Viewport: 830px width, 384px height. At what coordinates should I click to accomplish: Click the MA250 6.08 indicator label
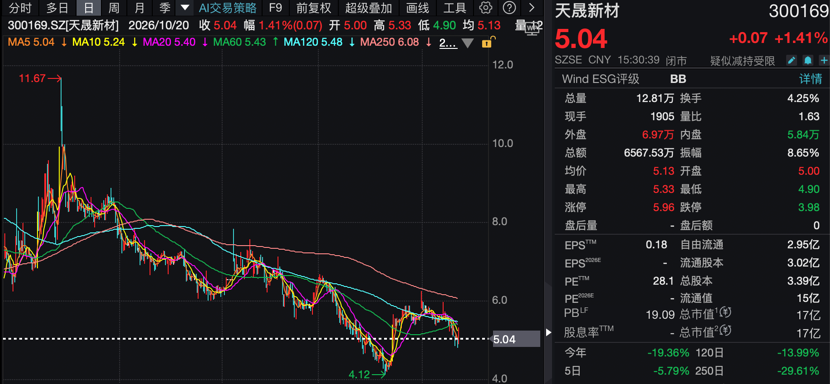pos(389,43)
